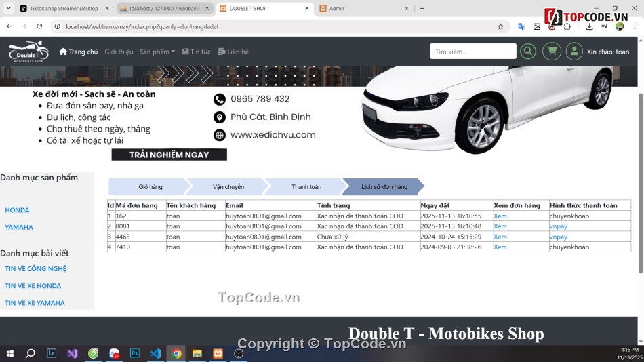The height and width of the screenshot is (362, 644).
Task: Go back in browser history
Action: coord(9,26)
